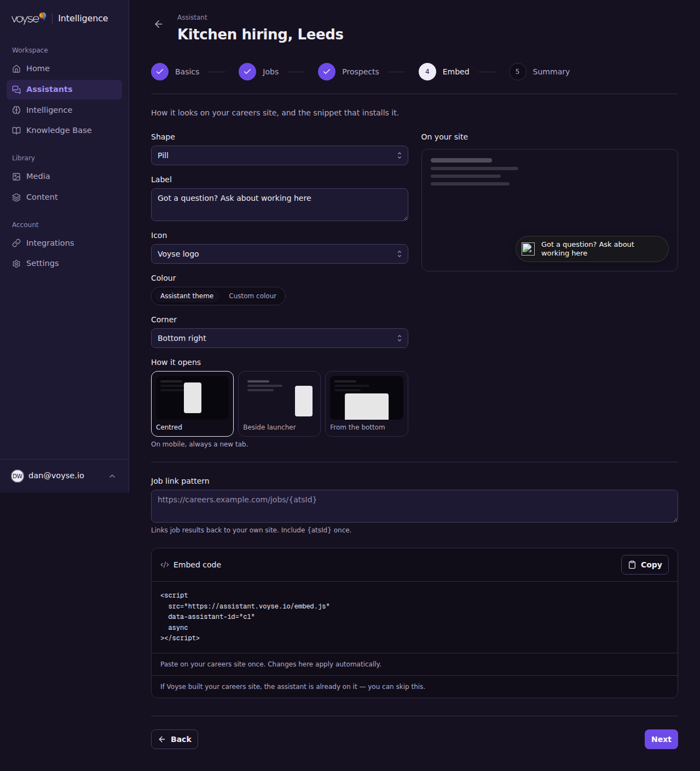Open the Corner dropdown showing Bottom right
700x771 pixels.
(x=280, y=338)
